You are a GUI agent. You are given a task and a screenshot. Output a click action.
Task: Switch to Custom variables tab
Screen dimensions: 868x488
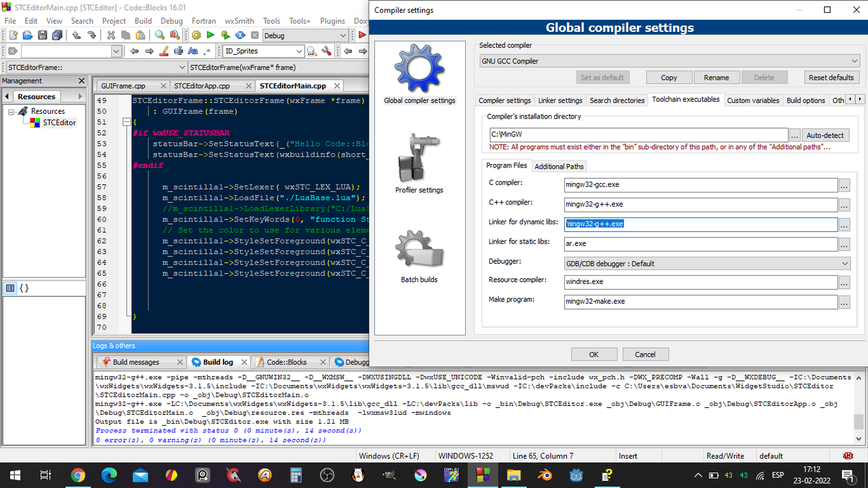753,100
